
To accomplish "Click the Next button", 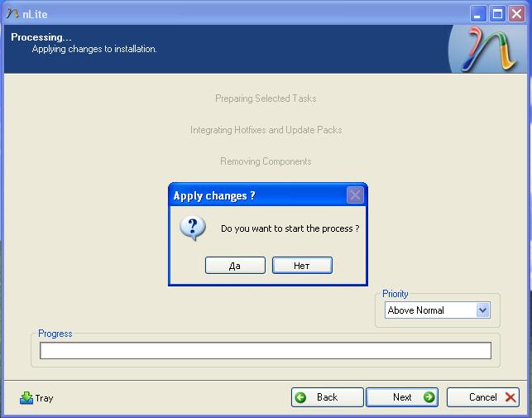I will 402,397.
